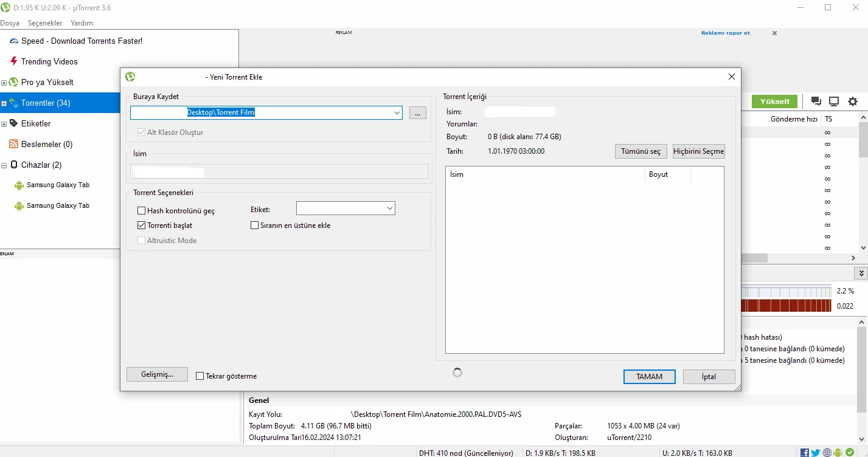
Task: Click the Reklamı rapor et link
Action: pos(726,33)
